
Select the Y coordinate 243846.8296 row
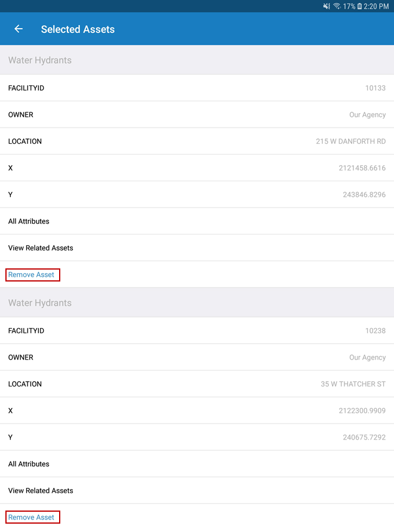coord(197,195)
